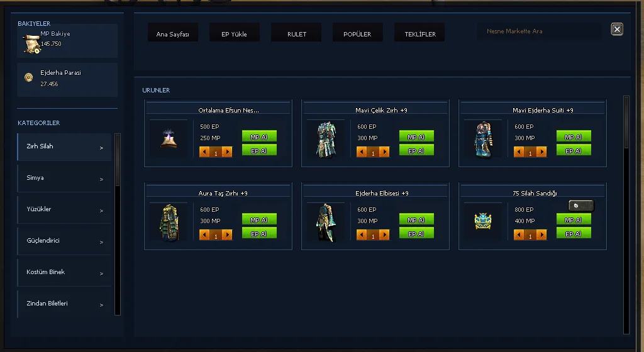Open the TEKLİFLER tab
Viewport: 644px width, 352px height.
coord(419,33)
